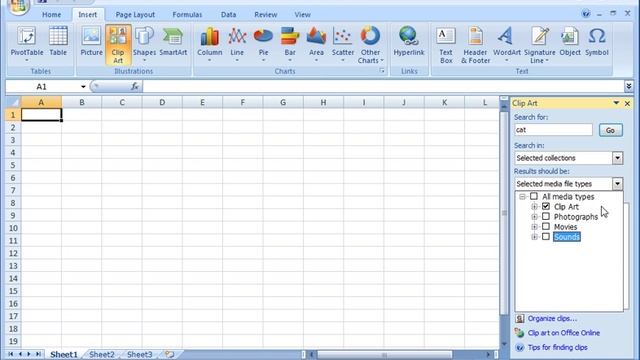Switch to the View tab

coord(302,15)
